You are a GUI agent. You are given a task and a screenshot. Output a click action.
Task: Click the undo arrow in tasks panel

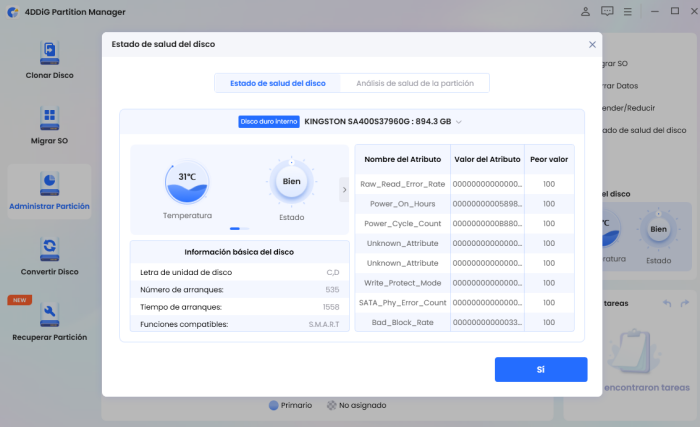[663, 303]
